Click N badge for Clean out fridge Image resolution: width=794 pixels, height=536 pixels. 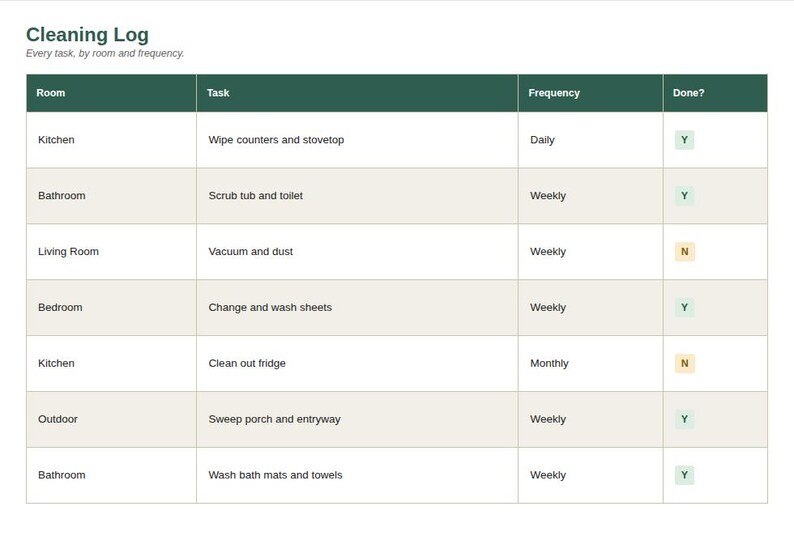click(x=685, y=363)
